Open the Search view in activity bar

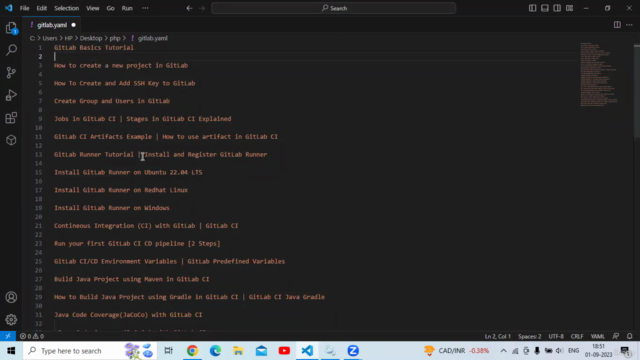(11, 50)
